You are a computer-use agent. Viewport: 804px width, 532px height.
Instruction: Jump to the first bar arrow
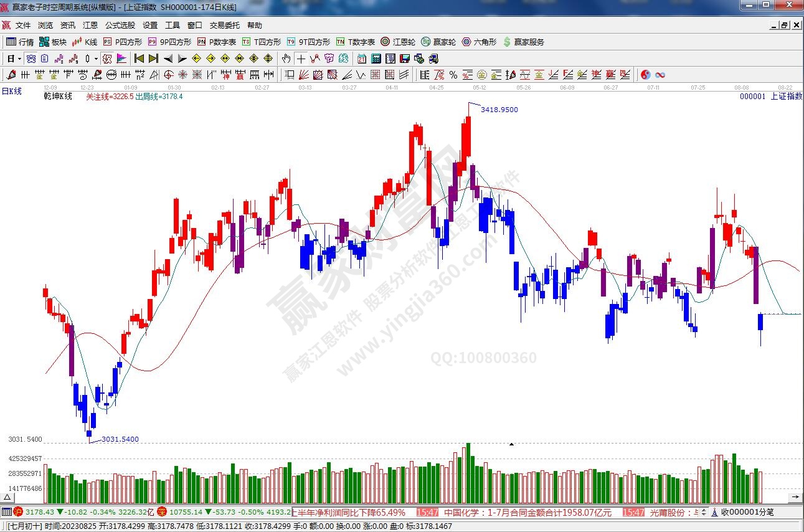[x=139, y=59]
